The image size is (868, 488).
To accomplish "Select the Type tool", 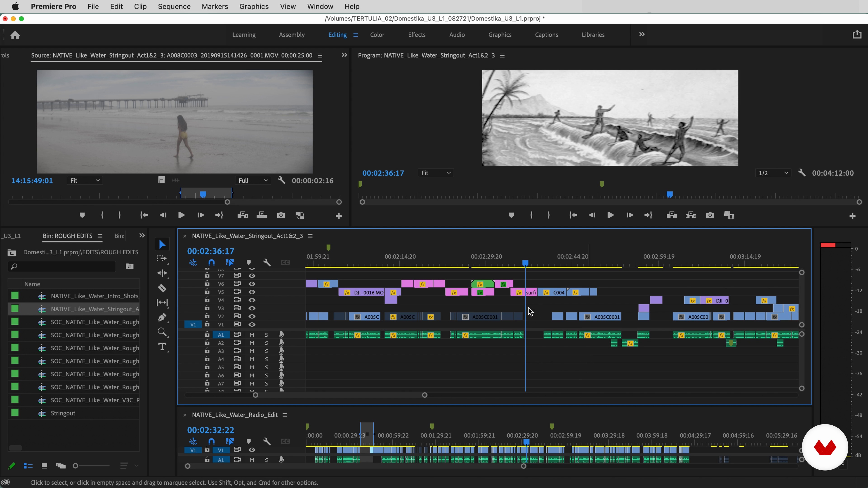I will 162,347.
